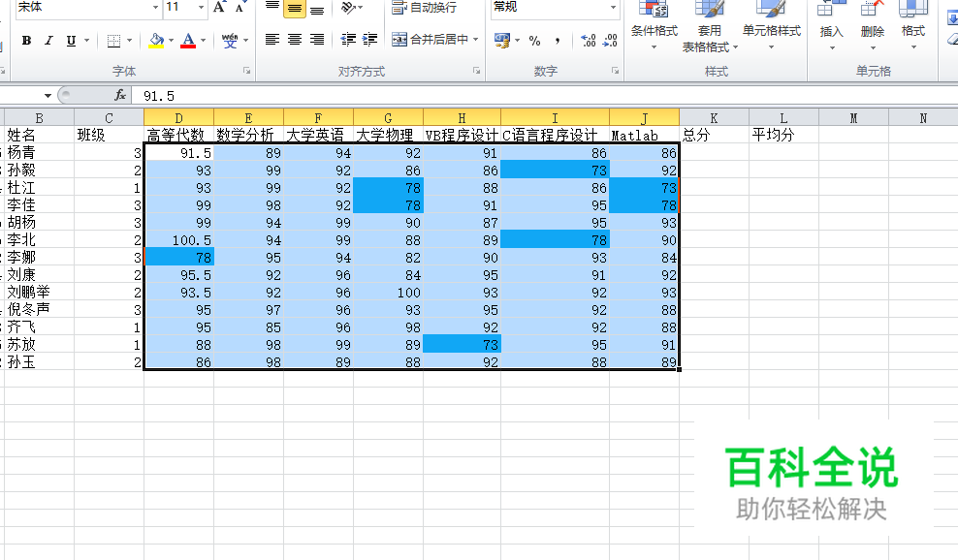
Task: Decrease decimal places icon
Action: click(610, 41)
